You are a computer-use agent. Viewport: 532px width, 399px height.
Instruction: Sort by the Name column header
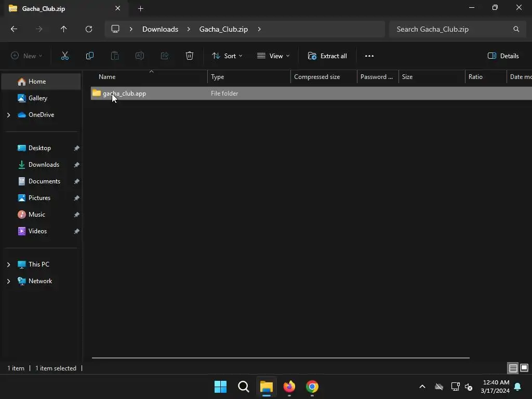[149, 77]
